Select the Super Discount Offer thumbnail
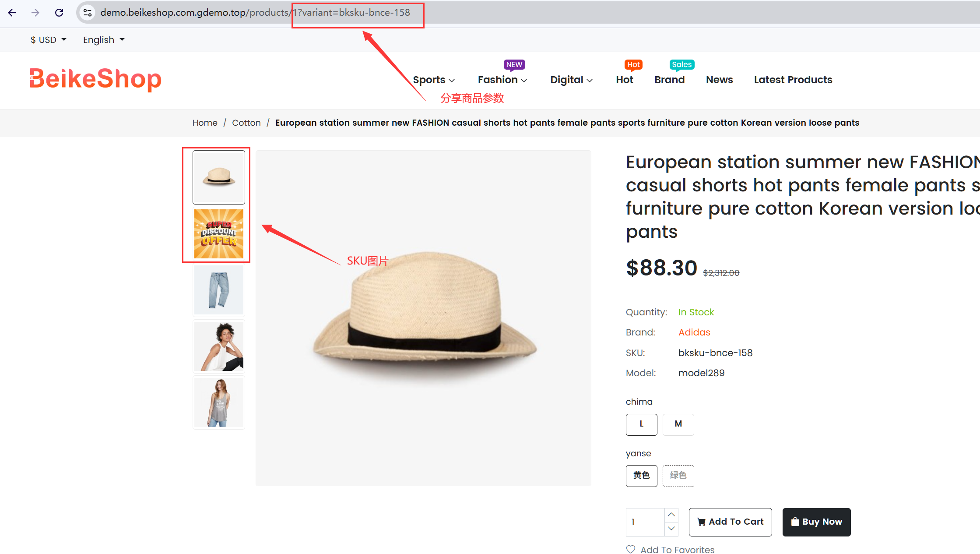 pos(219,234)
